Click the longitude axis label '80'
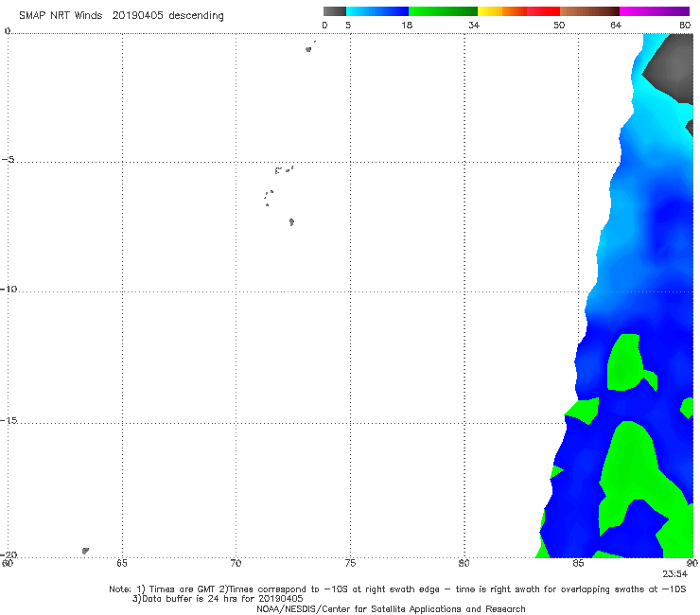Viewport: 700px width, 615px height. 464,563
